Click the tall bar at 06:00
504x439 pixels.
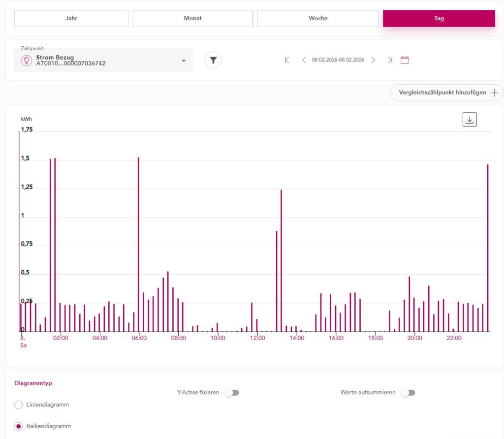[138, 246]
